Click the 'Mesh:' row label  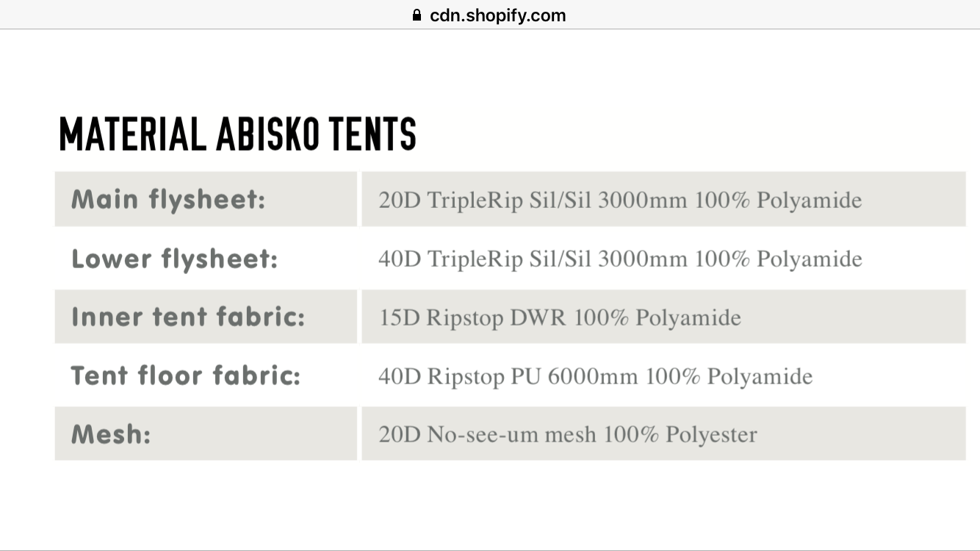point(111,434)
